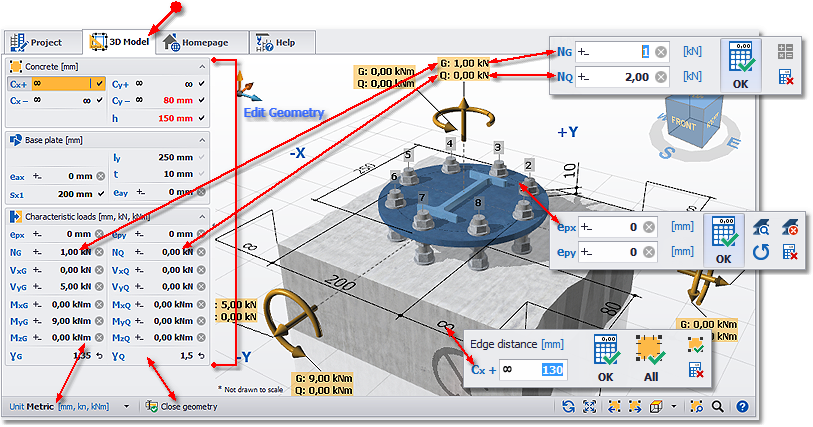Image resolution: width=813 pixels, height=427 pixels.
Task: Toggle the Cy+ edge checkmark
Action: coord(202,83)
